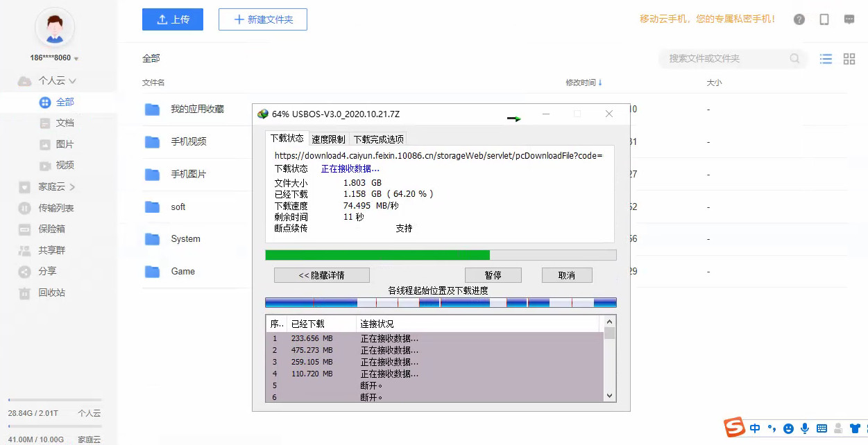The width and height of the screenshot is (868, 445).
Task: Click the folder icon beside 手机视频
Action: point(153,141)
